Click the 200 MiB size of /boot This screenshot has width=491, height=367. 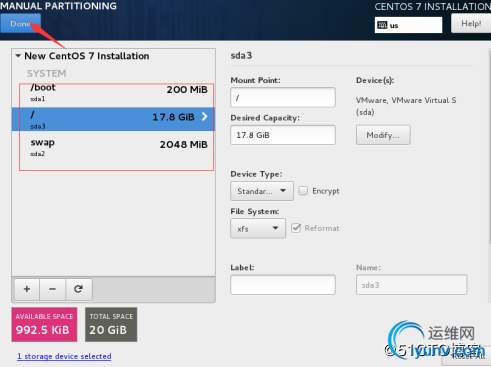pyautogui.click(x=187, y=89)
